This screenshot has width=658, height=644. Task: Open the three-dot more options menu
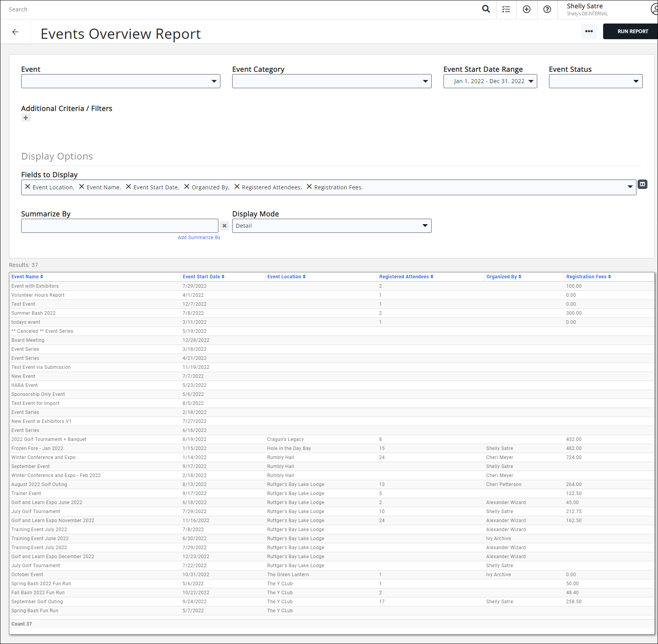pos(589,31)
